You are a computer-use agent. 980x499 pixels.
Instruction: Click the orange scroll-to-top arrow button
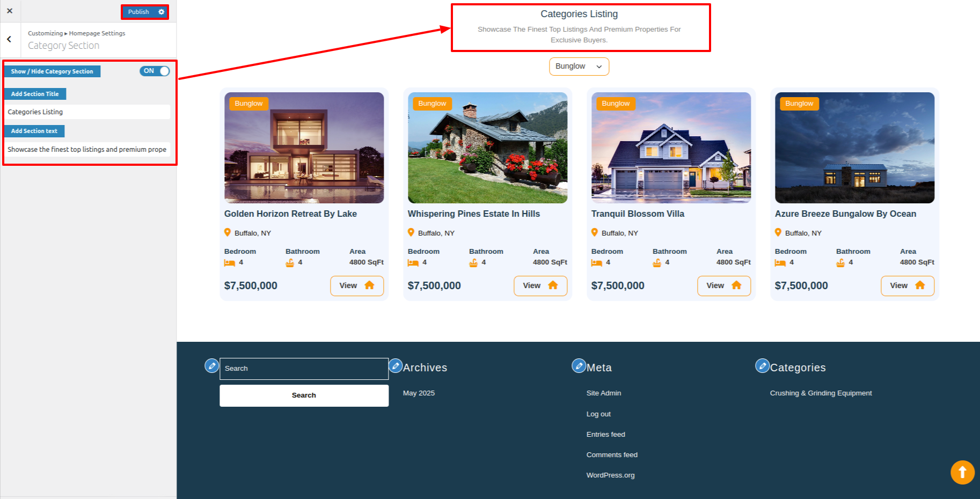[x=962, y=472]
